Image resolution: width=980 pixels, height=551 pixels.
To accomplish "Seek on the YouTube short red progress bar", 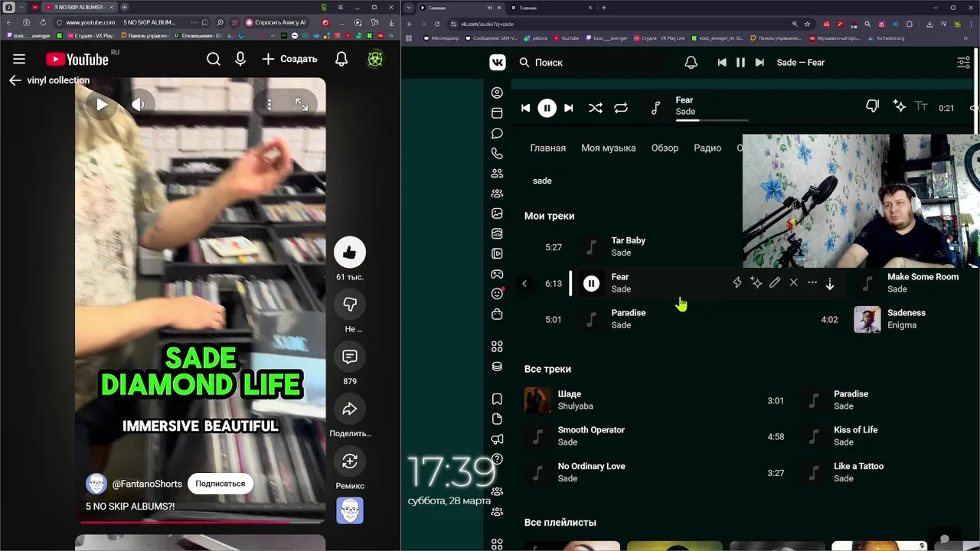I will tap(201, 523).
